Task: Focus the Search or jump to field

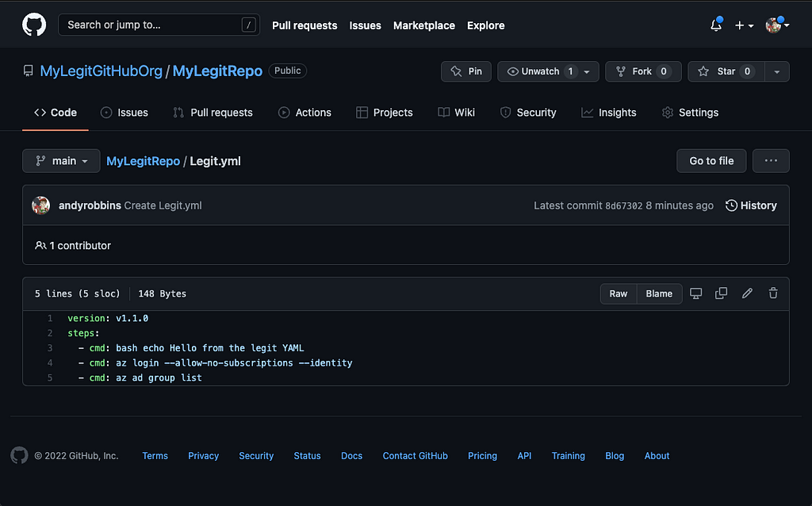Action: (159, 25)
